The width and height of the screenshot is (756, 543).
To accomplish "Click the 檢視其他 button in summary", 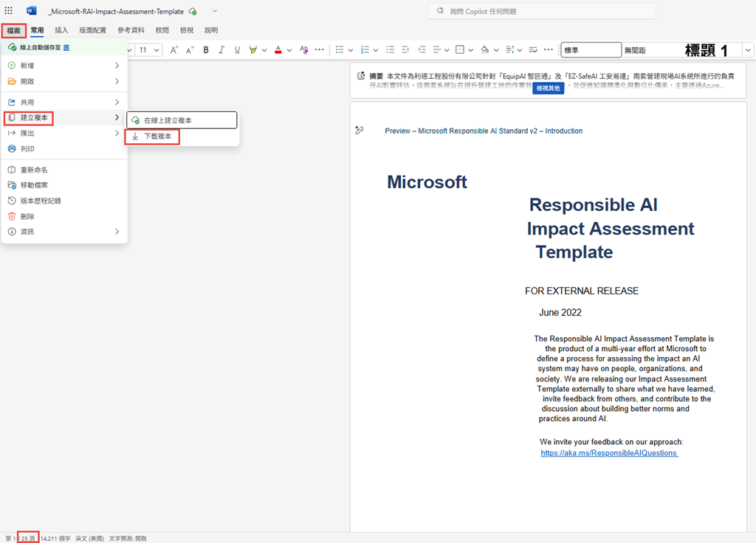I will [549, 89].
